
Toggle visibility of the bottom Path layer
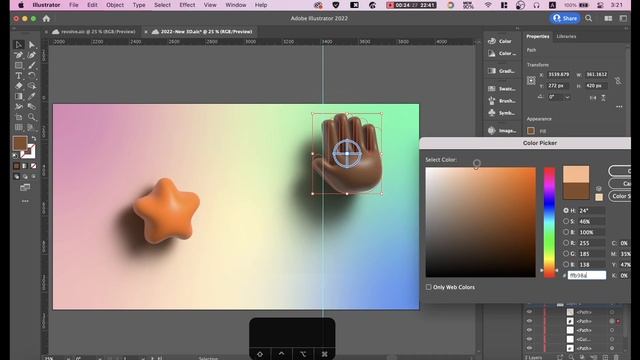coord(529,348)
